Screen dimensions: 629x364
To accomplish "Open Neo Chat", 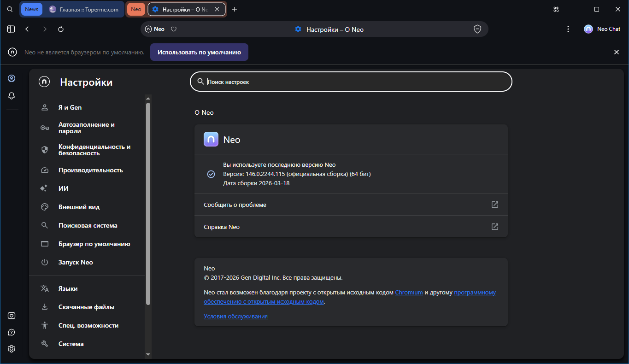I will pyautogui.click(x=602, y=29).
